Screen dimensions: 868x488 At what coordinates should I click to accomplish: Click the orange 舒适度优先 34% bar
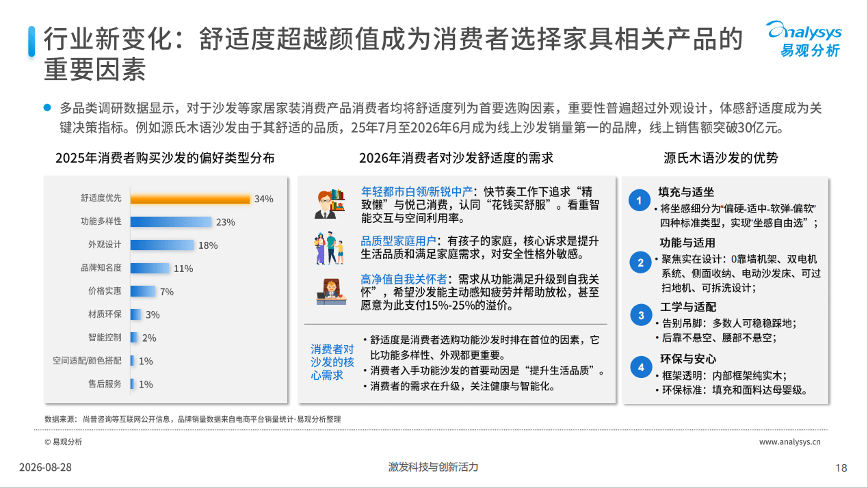click(190, 199)
